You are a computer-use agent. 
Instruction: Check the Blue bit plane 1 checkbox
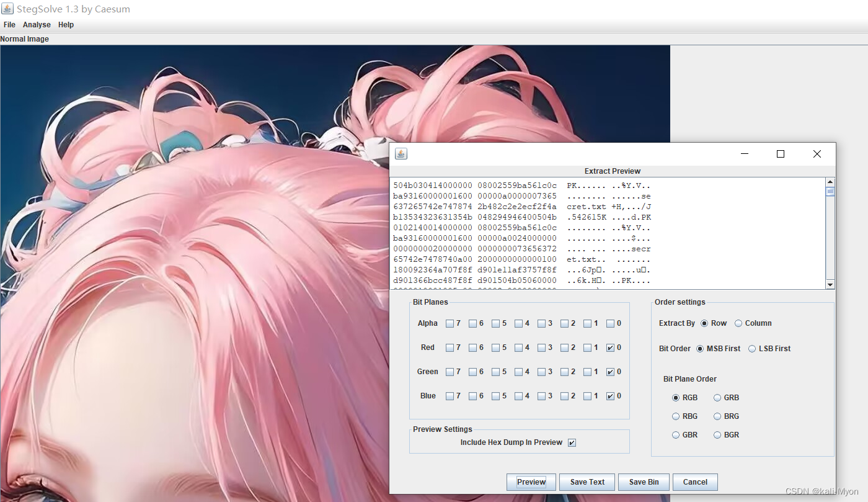587,396
